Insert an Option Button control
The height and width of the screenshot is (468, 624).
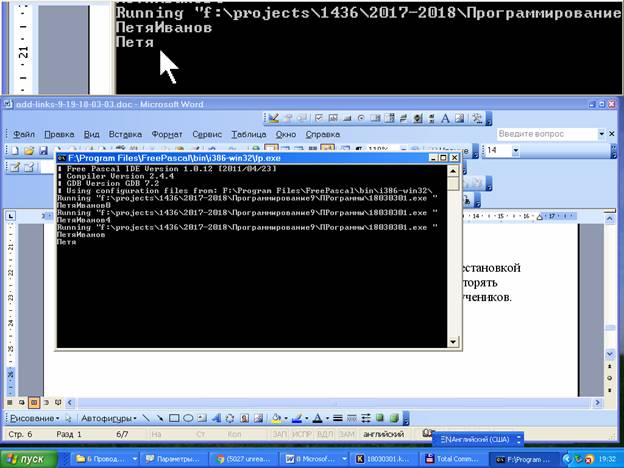(361, 118)
